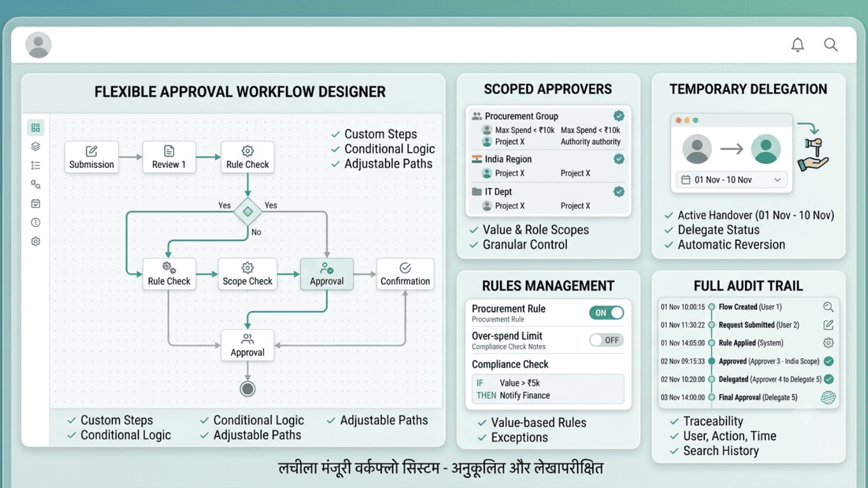Select the grid dashboard icon in designer sidebar
This screenshot has height=488, width=868.
[36, 127]
